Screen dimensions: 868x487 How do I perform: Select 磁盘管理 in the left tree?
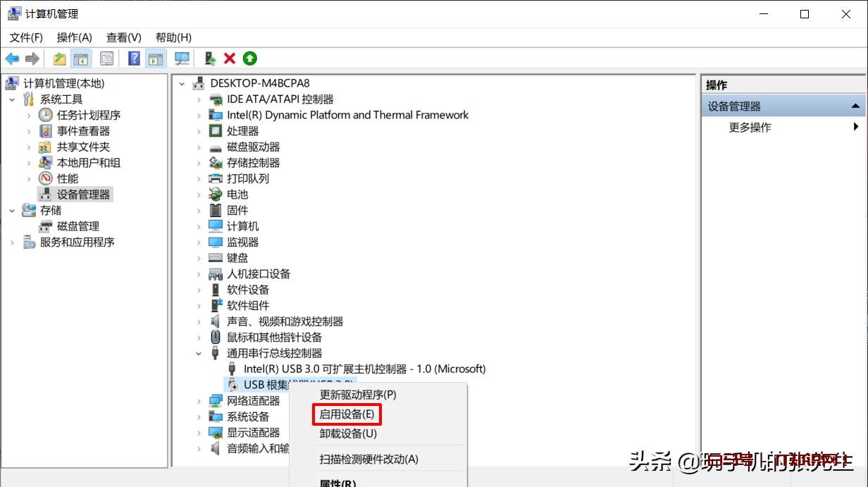pyautogui.click(x=77, y=226)
